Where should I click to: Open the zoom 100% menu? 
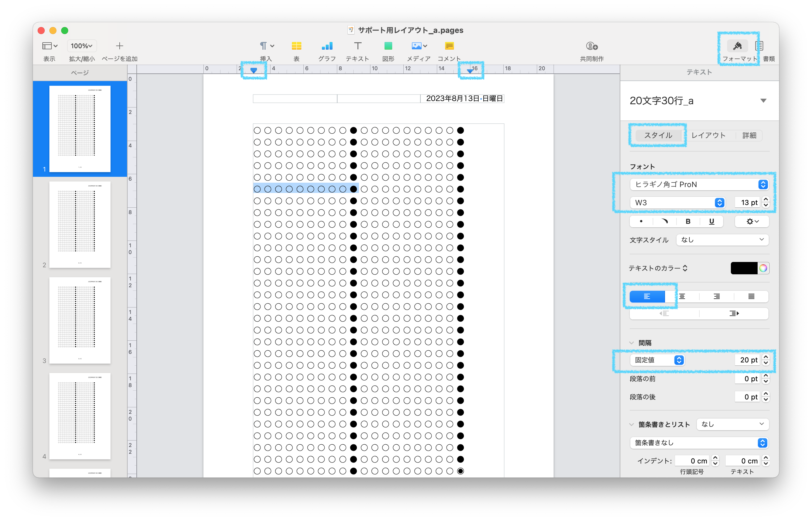(82, 46)
